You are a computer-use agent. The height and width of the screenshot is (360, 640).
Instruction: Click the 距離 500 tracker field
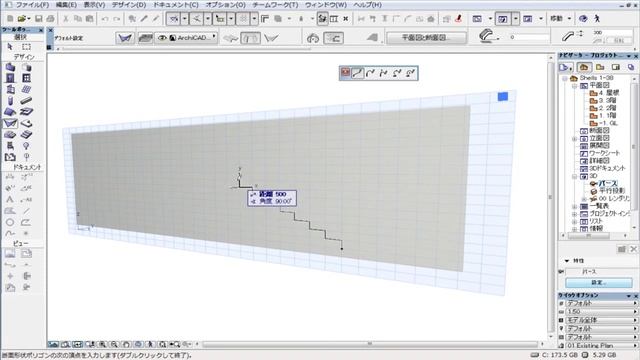coord(271,194)
